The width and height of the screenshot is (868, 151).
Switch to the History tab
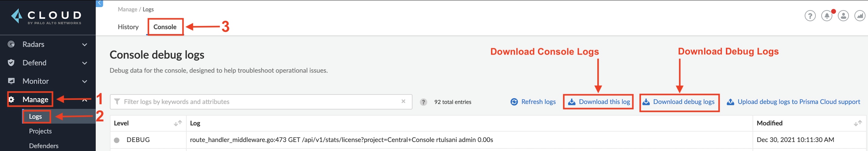pos(128,27)
